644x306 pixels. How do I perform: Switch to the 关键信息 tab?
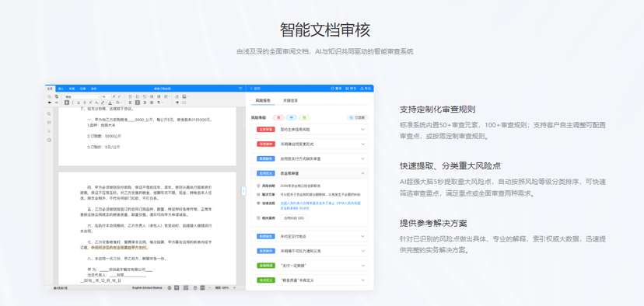coord(290,100)
